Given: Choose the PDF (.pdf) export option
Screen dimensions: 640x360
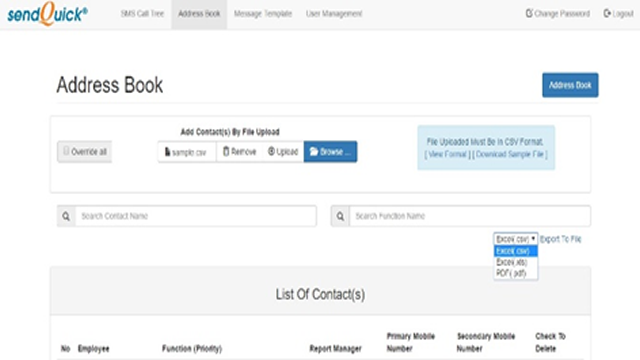Looking at the screenshot, I should click(x=516, y=273).
